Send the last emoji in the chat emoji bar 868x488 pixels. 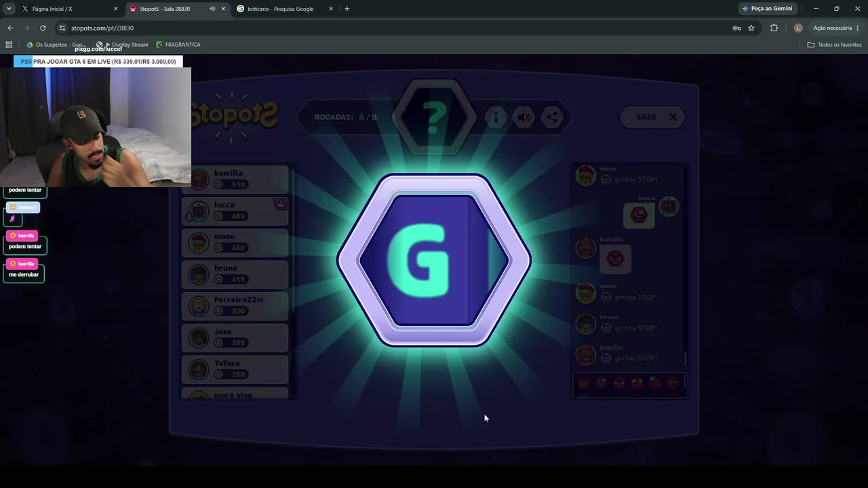click(673, 384)
